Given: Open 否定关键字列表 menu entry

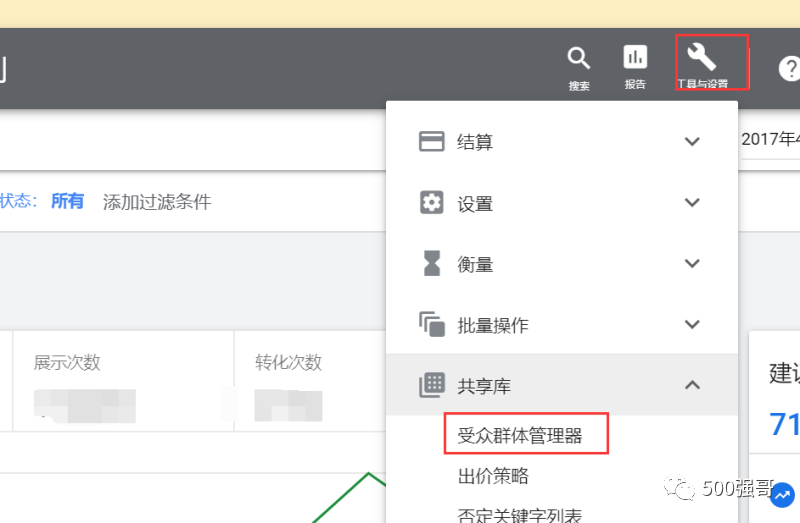Looking at the screenshot, I should [520, 515].
